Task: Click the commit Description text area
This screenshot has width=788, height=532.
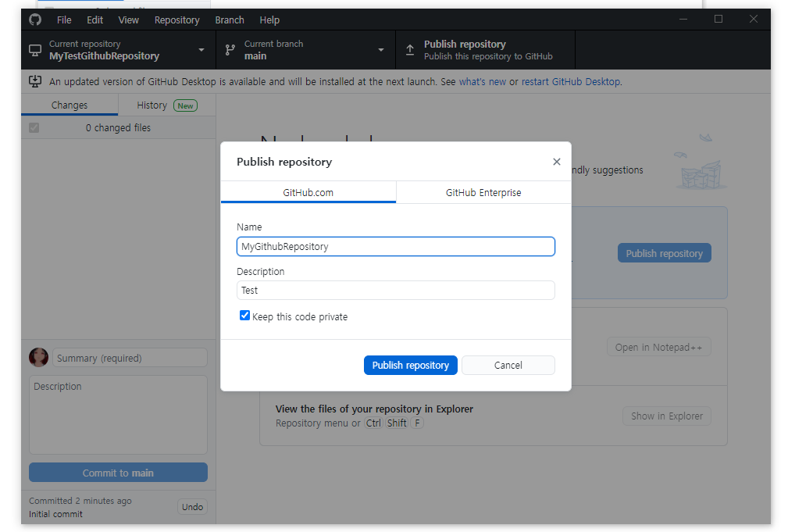Action: 118,415
